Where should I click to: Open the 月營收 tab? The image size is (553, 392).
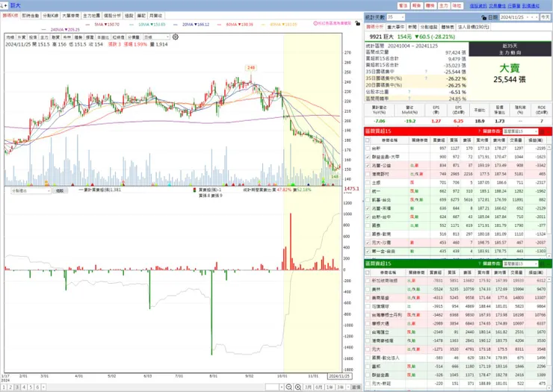tap(155, 16)
